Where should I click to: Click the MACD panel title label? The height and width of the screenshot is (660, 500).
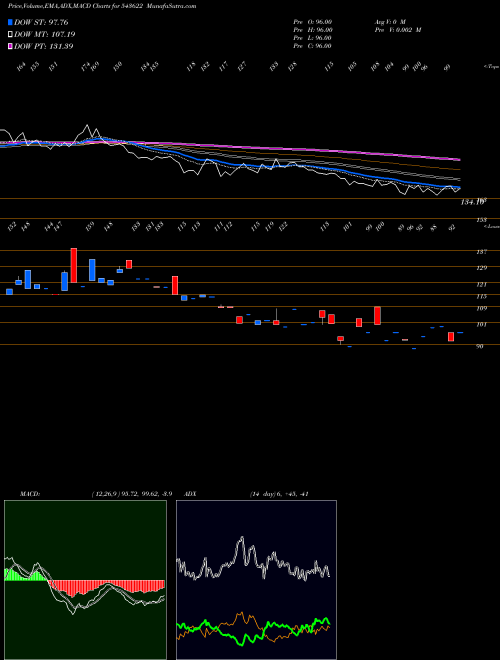pos(29,494)
